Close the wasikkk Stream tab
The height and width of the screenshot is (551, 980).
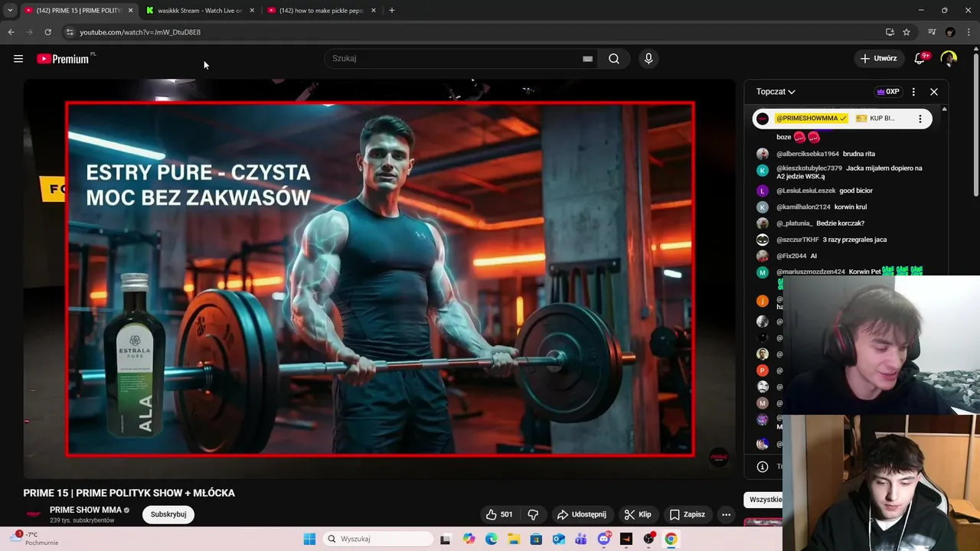click(x=252, y=11)
